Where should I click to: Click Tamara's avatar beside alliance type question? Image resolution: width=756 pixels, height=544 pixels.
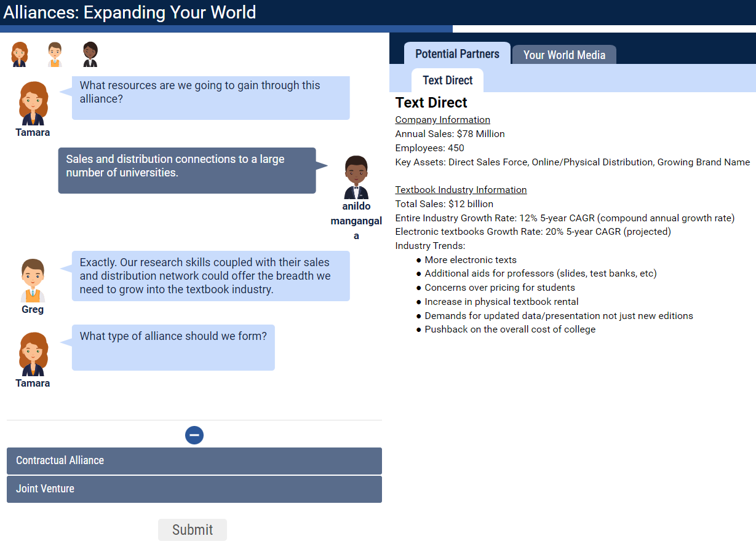pyautogui.click(x=33, y=354)
